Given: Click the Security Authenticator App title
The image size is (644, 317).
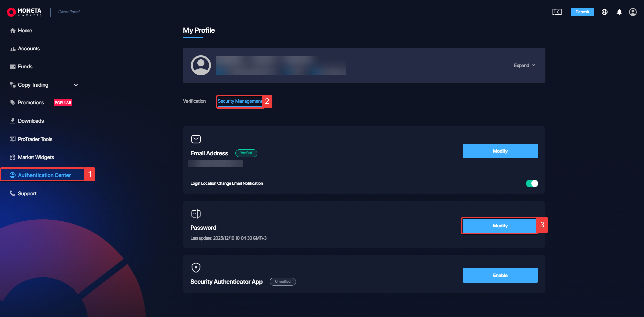Looking at the screenshot, I should click(226, 282).
